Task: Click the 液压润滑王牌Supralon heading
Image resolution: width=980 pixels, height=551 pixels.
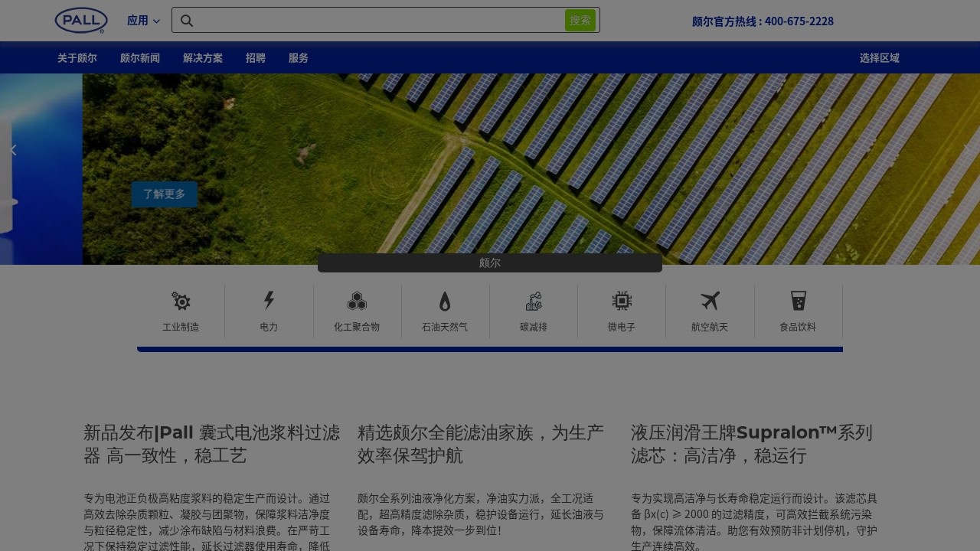Action: pos(752,444)
